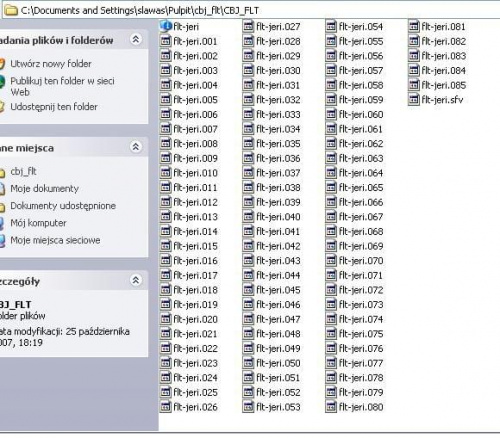The width and height of the screenshot is (500, 438).
Task: Collapse the Zadania plików i folderów panel
Action: 136,40
